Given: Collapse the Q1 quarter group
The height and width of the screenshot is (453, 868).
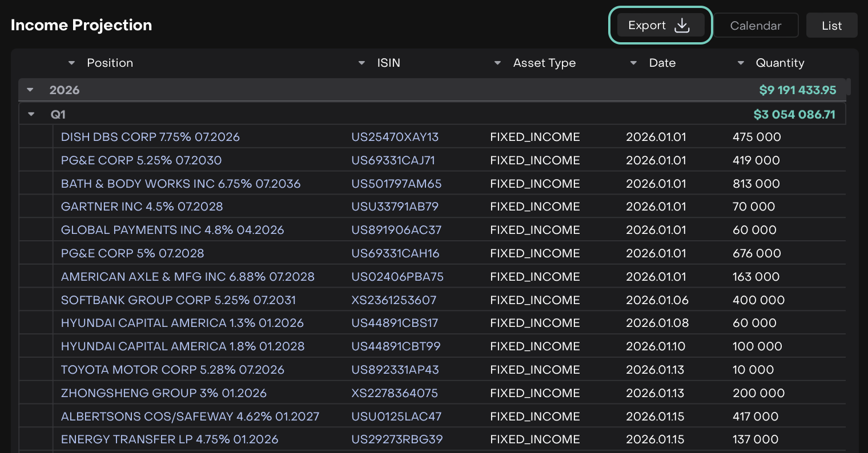Looking at the screenshot, I should (x=31, y=115).
